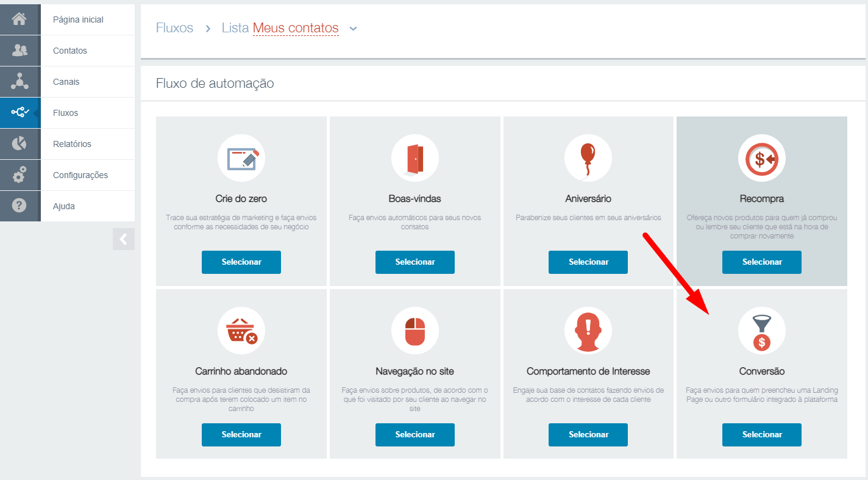Click the Navegação no site mouse icon
The width and height of the screenshot is (868, 480).
click(x=415, y=331)
